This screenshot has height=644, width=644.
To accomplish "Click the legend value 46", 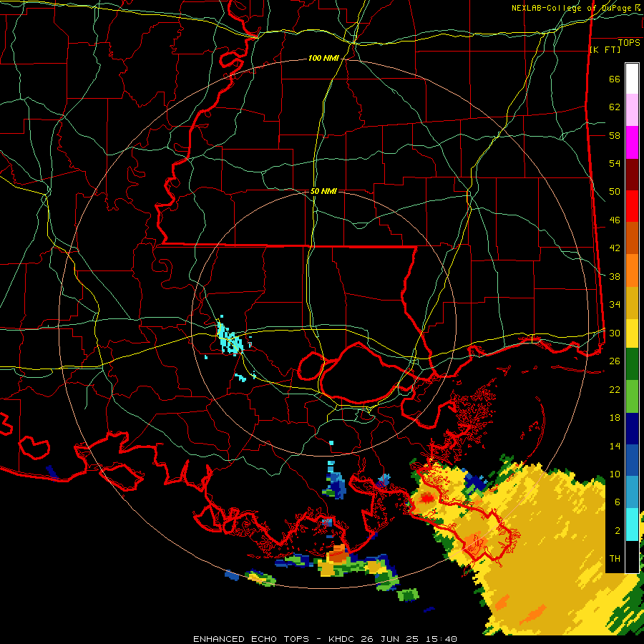I will [x=615, y=220].
